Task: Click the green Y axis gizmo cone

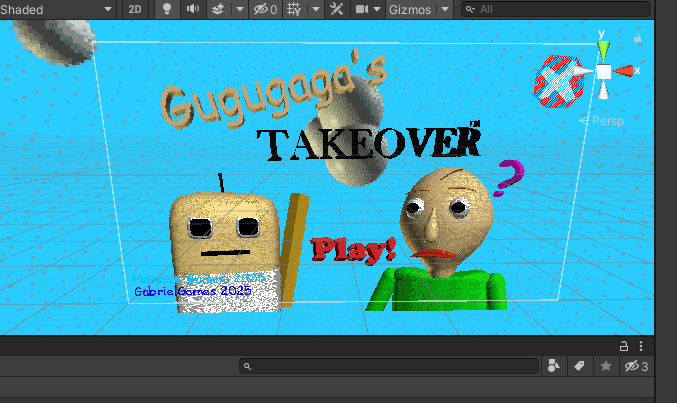Action: point(603,50)
